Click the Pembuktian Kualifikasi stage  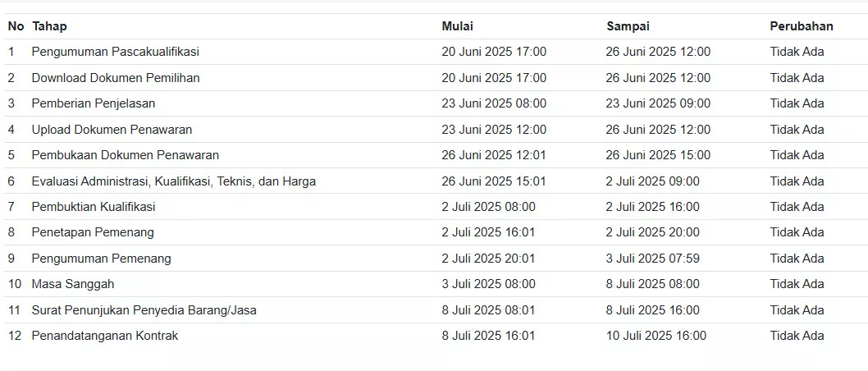[94, 207]
